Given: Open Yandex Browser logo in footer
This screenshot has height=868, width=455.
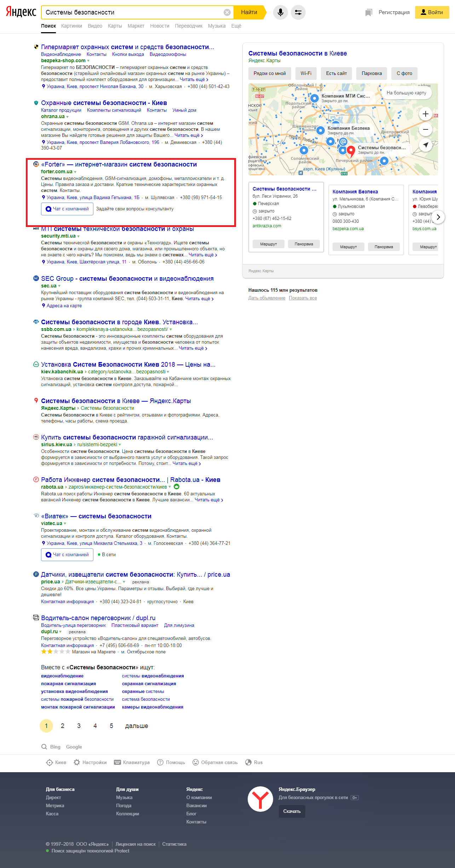Looking at the screenshot, I should coord(260,799).
